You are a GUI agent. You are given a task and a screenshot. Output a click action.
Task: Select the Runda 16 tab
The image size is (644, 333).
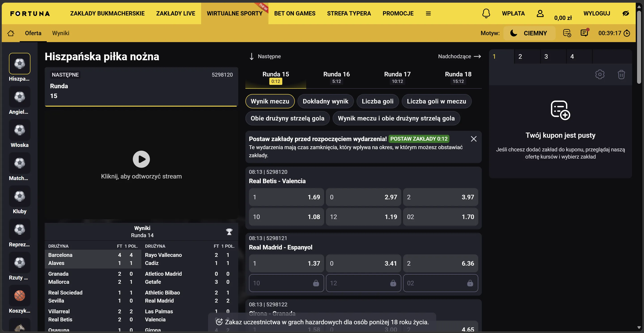tap(336, 77)
